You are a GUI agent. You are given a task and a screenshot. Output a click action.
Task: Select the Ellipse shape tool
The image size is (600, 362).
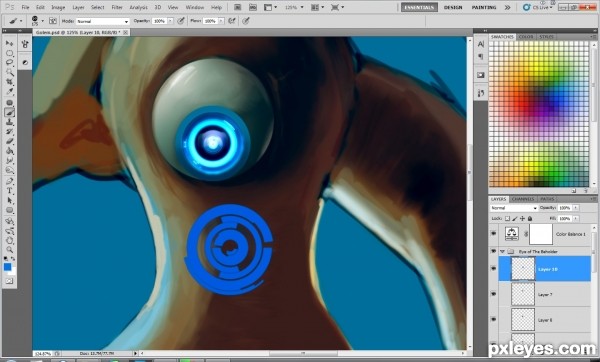pyautogui.click(x=10, y=210)
